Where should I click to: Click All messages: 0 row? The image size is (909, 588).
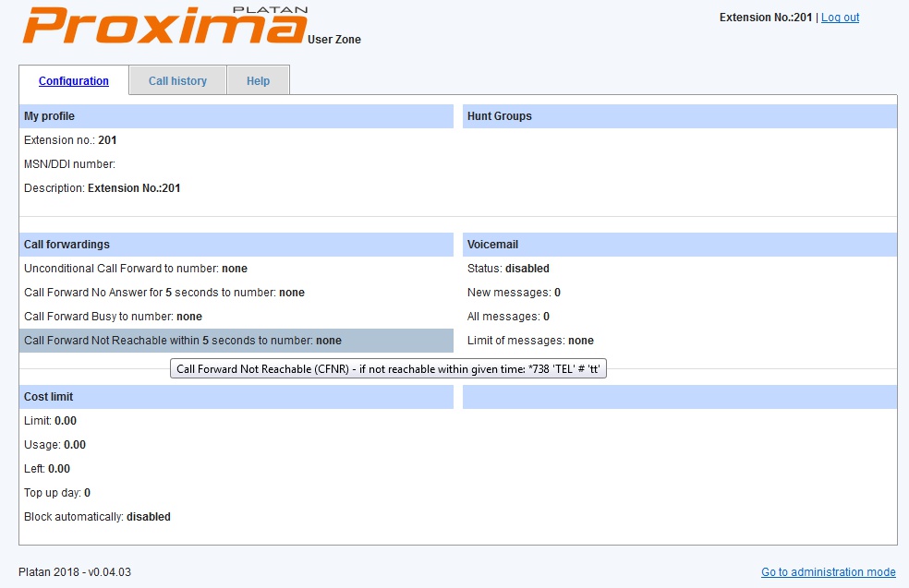(679, 317)
